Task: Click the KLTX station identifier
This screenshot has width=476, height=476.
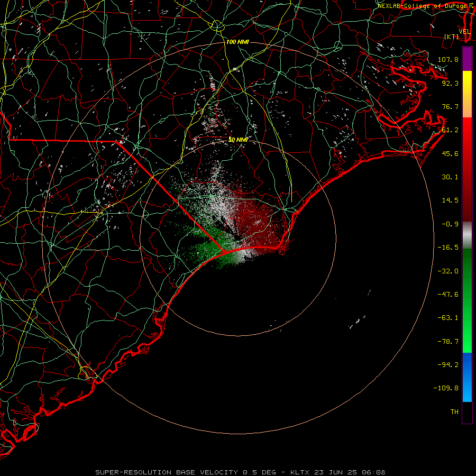Action: (300, 472)
